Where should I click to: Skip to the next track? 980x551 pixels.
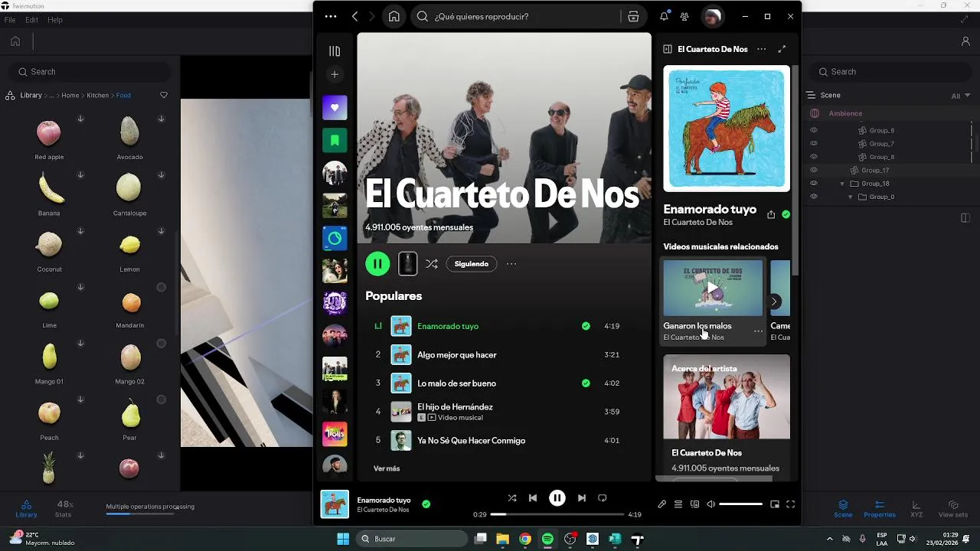point(582,498)
